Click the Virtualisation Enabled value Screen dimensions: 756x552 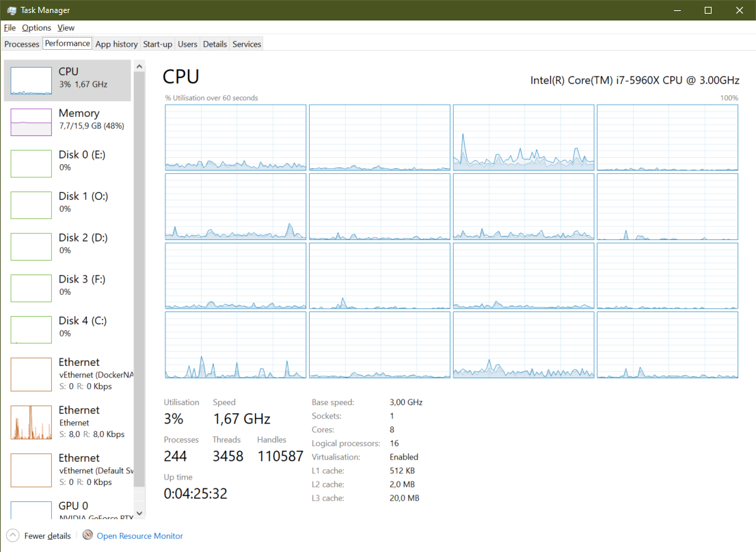(x=404, y=457)
